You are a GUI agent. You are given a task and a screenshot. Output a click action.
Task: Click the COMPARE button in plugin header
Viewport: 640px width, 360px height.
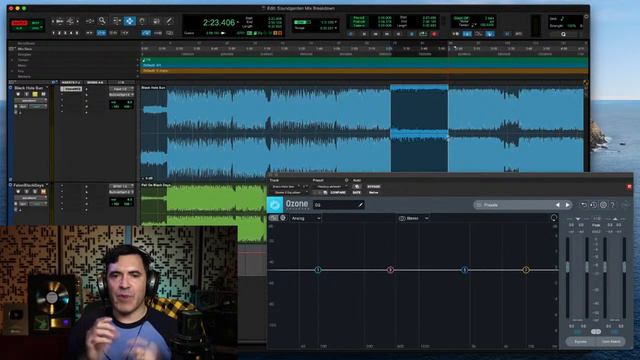[x=338, y=192]
